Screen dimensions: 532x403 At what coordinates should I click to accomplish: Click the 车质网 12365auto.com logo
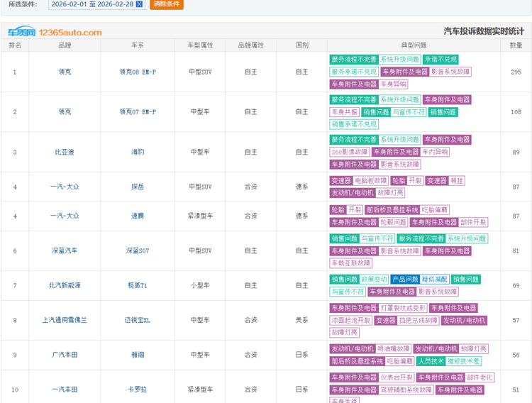55,32
